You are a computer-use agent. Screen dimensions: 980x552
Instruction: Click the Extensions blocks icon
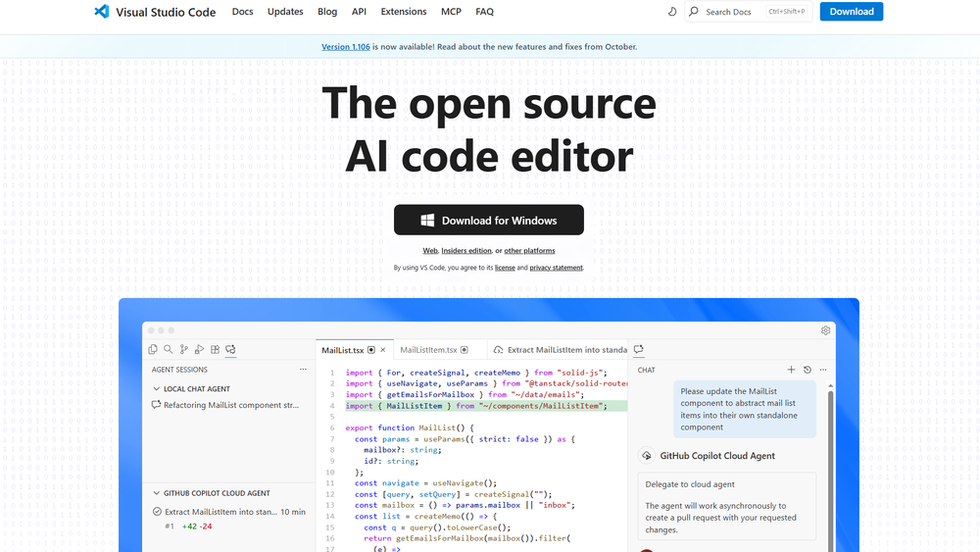[x=215, y=349]
